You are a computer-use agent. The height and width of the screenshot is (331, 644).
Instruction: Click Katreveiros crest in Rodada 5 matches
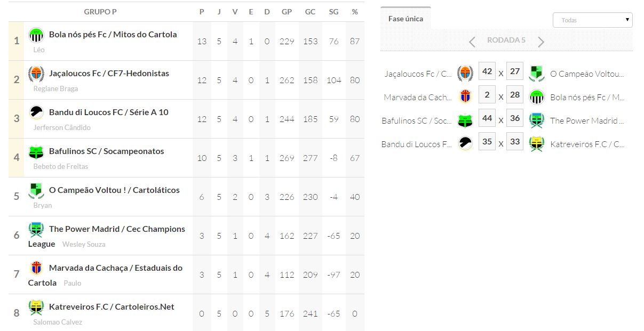tap(536, 144)
